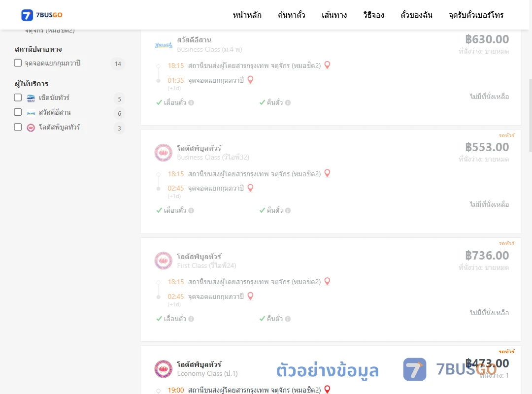
Task: Show คืนตั๋ว info on ฿553 trip
Action: pos(288,210)
